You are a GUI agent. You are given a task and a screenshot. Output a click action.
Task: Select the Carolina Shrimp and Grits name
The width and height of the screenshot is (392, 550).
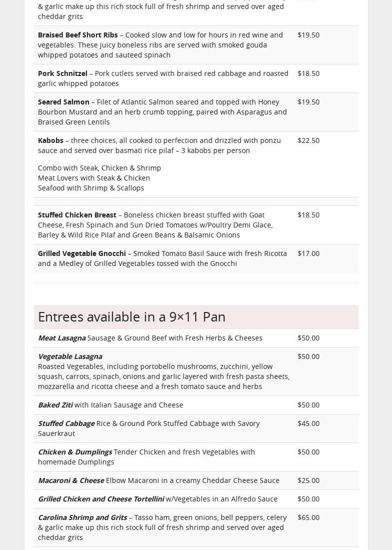82,517
